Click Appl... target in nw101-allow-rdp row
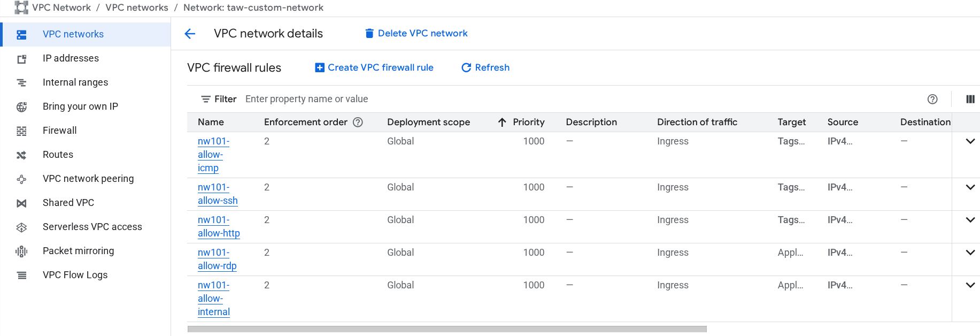The height and width of the screenshot is (336, 980). coord(790,253)
